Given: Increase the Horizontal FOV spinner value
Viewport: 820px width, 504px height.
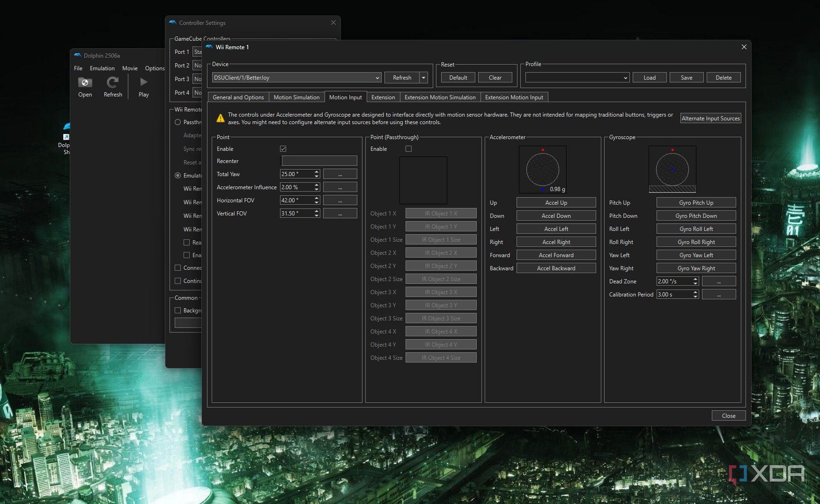Looking at the screenshot, I should 317,198.
